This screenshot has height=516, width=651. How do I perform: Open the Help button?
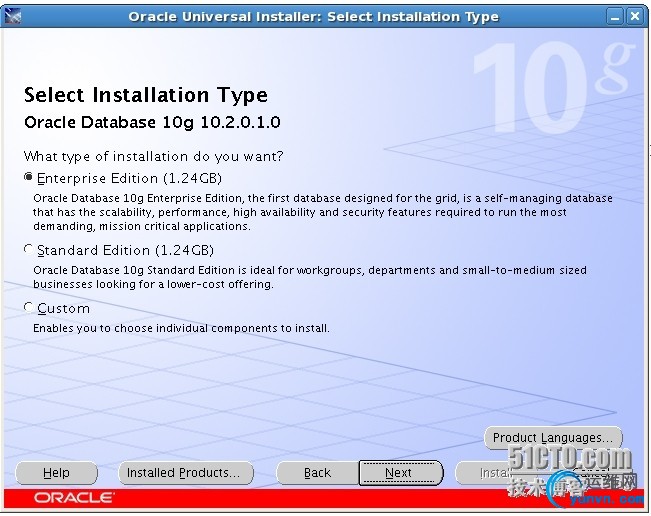(56, 473)
